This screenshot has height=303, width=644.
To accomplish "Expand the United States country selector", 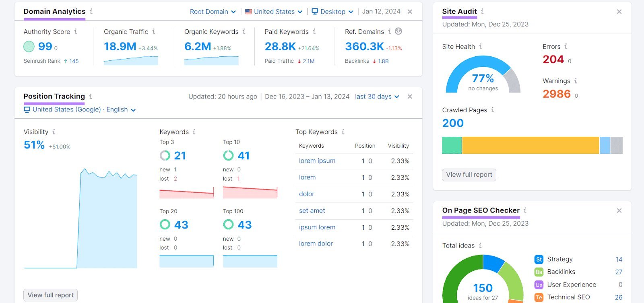I will coord(274,12).
